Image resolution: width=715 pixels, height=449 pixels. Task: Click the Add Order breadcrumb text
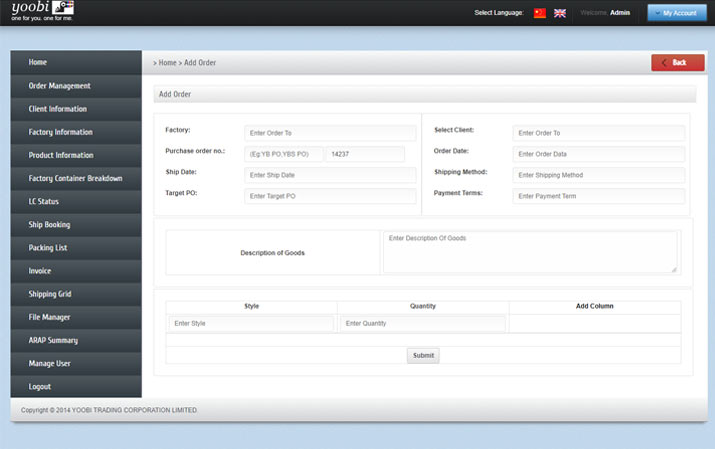point(200,63)
